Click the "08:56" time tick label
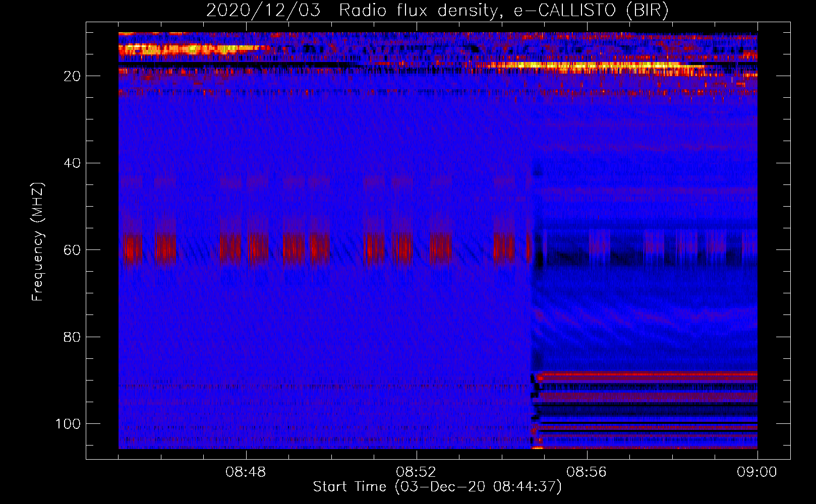The height and width of the screenshot is (504, 816). pos(587,472)
